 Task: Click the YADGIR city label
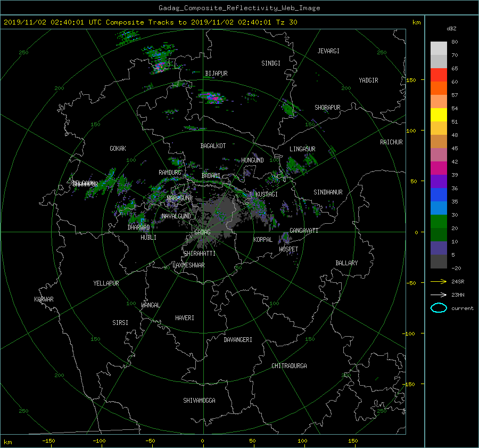tap(368, 80)
